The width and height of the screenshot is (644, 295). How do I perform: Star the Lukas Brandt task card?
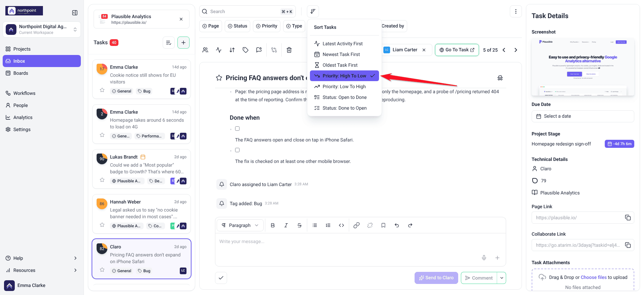[102, 180]
